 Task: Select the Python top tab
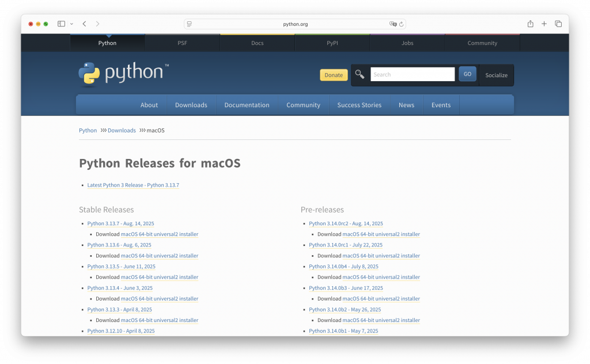pos(107,43)
